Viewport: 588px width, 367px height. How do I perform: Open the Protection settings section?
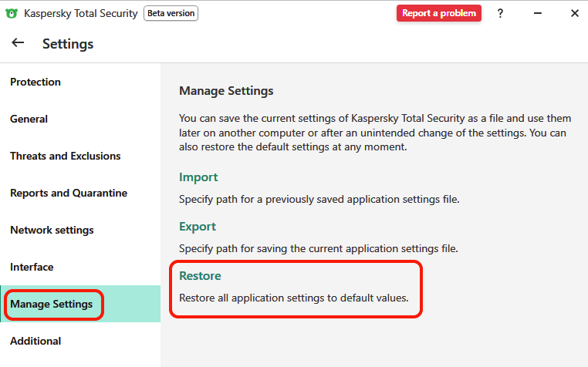35,82
